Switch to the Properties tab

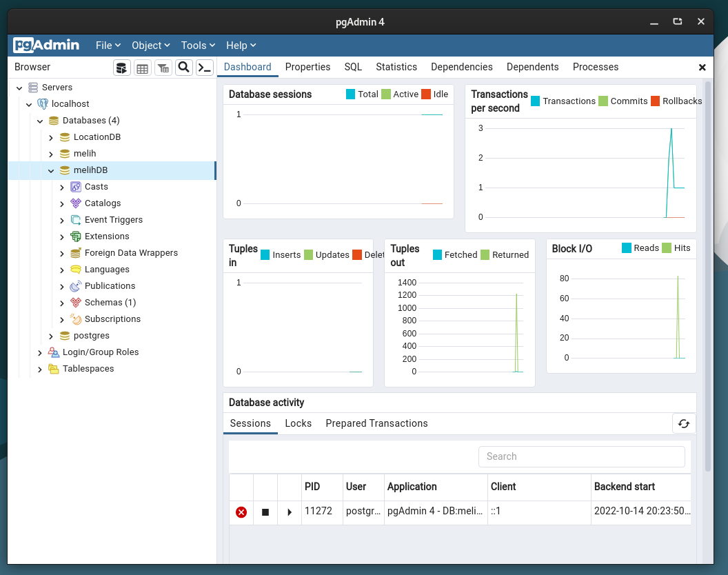coord(308,67)
